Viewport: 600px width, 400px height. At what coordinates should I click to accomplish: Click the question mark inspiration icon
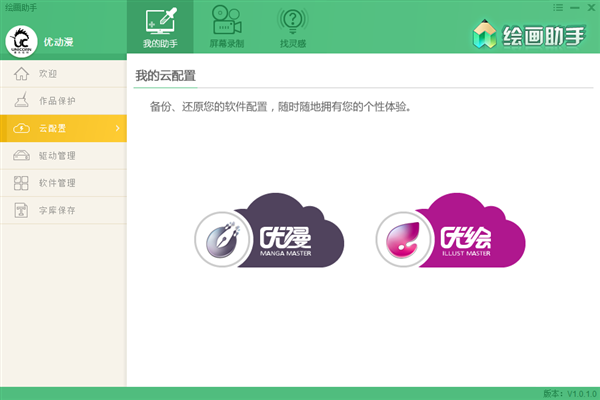[293, 20]
